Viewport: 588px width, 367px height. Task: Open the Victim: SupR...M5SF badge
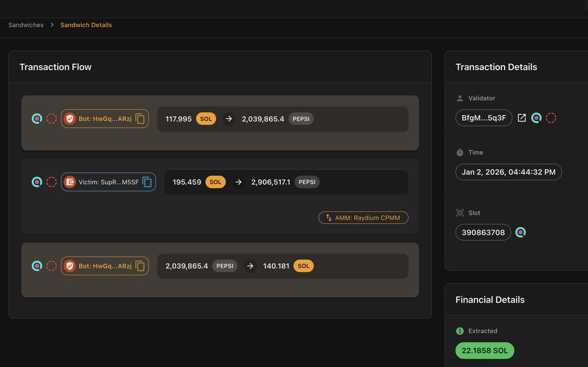(x=108, y=182)
